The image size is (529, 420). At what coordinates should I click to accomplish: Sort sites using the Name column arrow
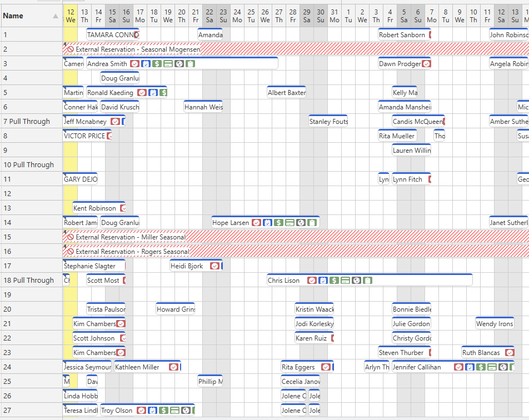(x=56, y=16)
